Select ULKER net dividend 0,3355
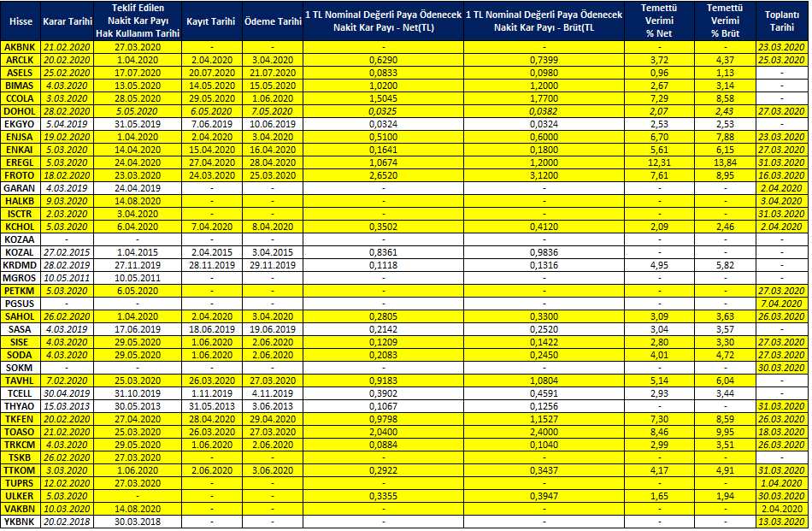 pyautogui.click(x=383, y=496)
